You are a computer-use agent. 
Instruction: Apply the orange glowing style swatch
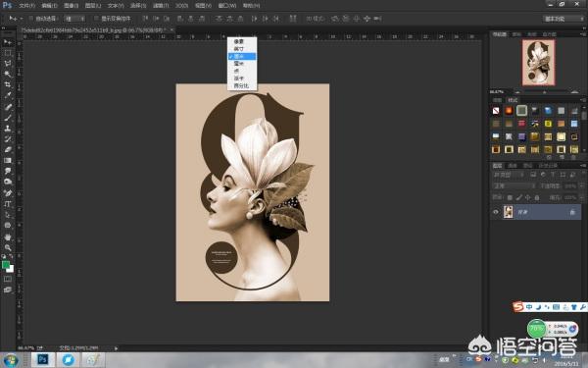point(509,110)
